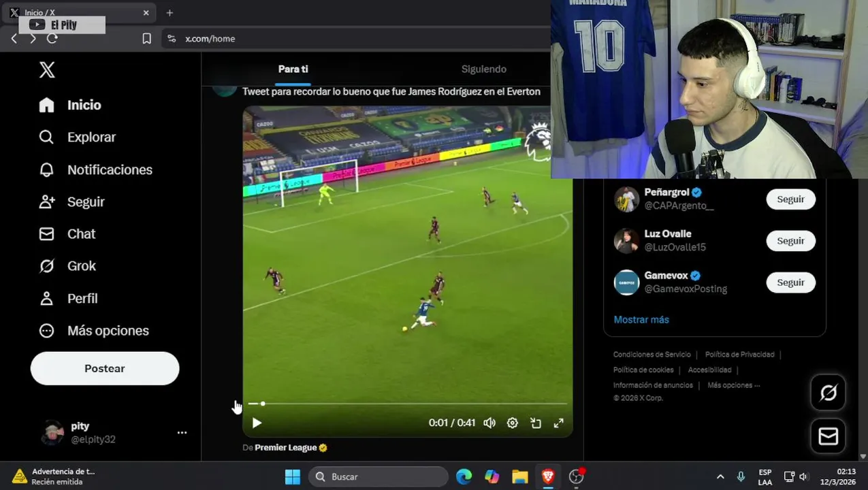
Task: Open a new browser tab
Action: [x=170, y=12]
